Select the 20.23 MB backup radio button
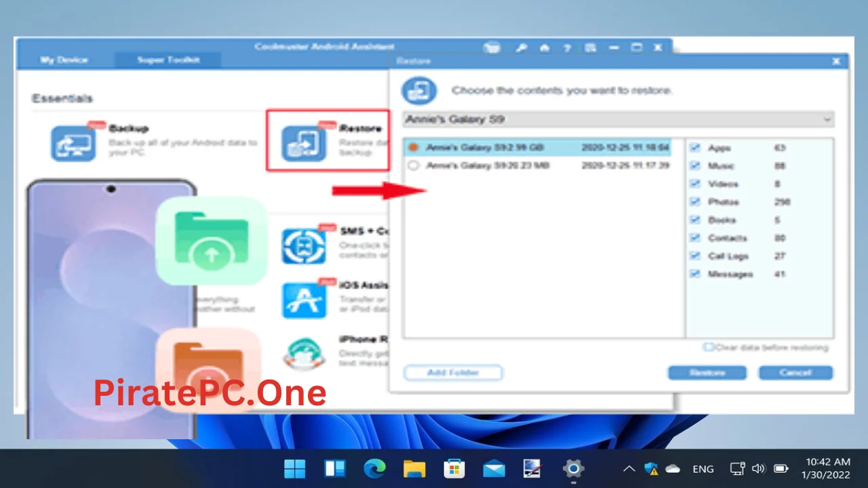Image resolution: width=868 pixels, height=488 pixels. (x=413, y=165)
